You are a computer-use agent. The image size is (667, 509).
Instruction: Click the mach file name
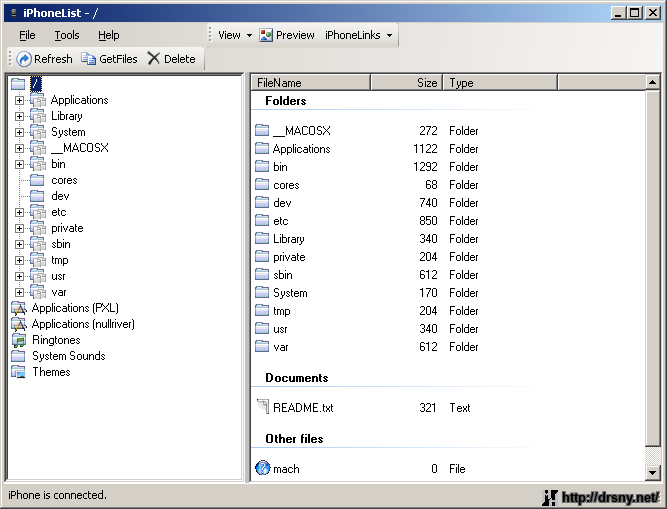(x=286, y=469)
